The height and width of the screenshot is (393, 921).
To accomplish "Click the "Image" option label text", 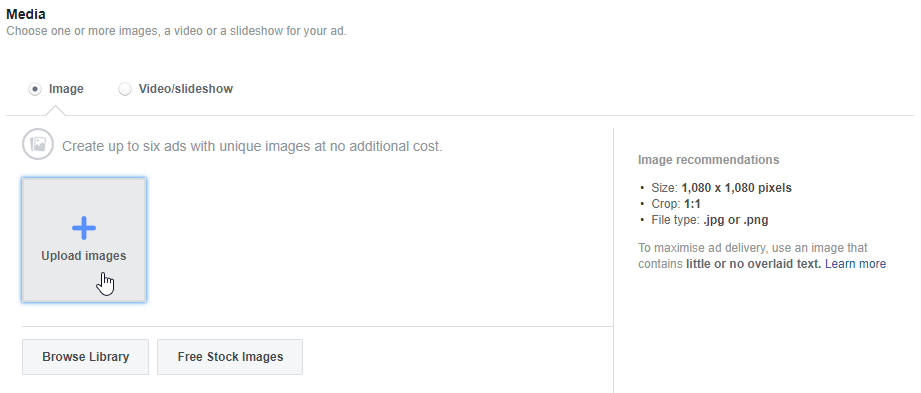I will tap(66, 89).
